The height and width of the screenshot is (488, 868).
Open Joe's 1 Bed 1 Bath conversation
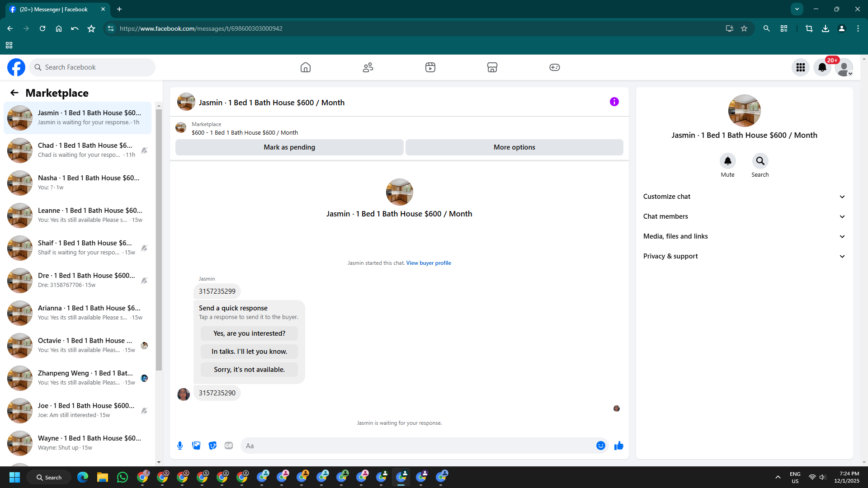78,411
